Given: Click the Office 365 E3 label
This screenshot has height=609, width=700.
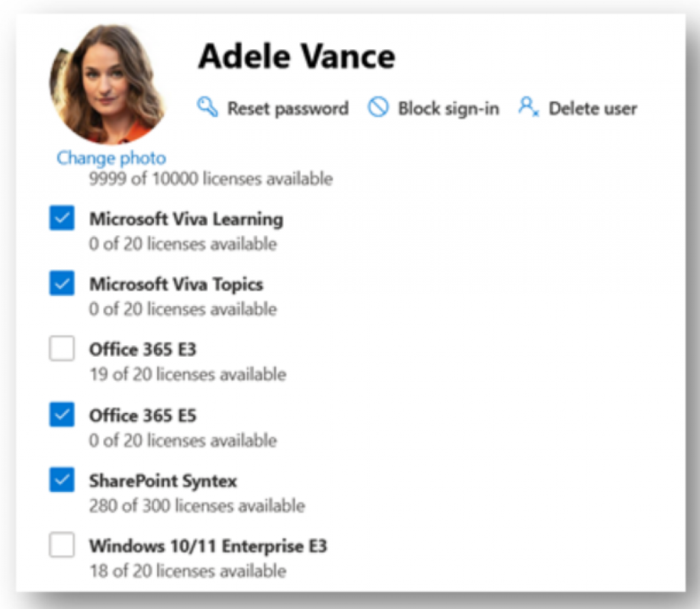Looking at the screenshot, I should click(143, 349).
